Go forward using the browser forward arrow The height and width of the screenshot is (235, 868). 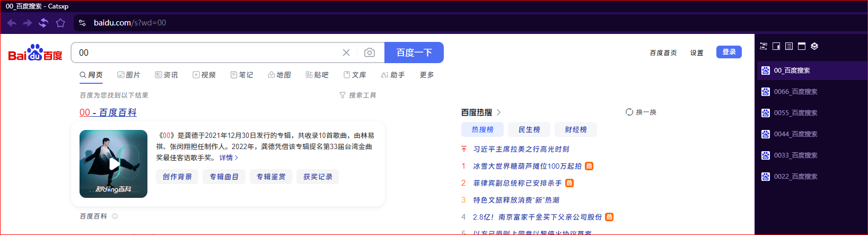(28, 23)
